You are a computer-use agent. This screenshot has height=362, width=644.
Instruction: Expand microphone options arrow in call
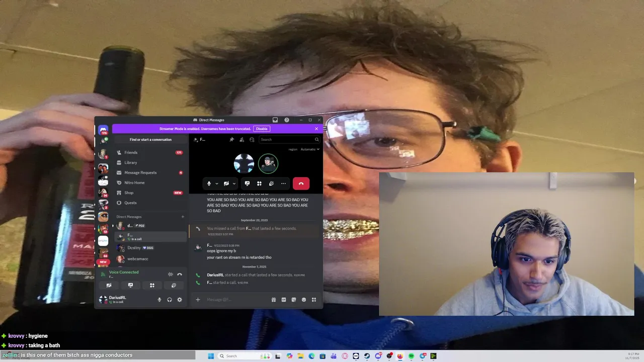(217, 184)
